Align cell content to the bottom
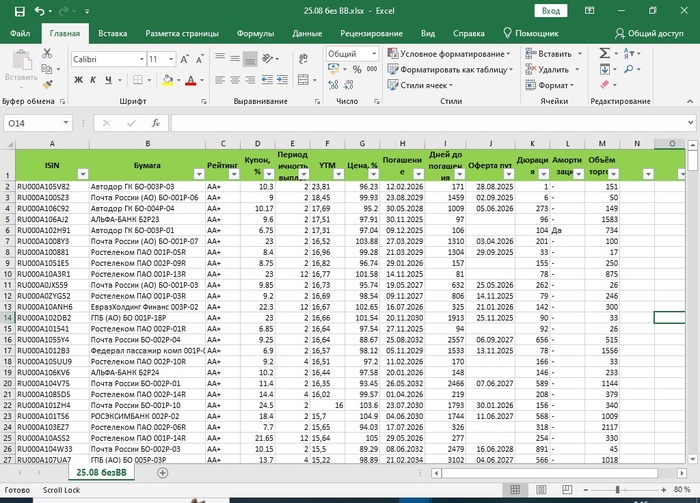The height and width of the screenshot is (503, 700). click(x=250, y=59)
